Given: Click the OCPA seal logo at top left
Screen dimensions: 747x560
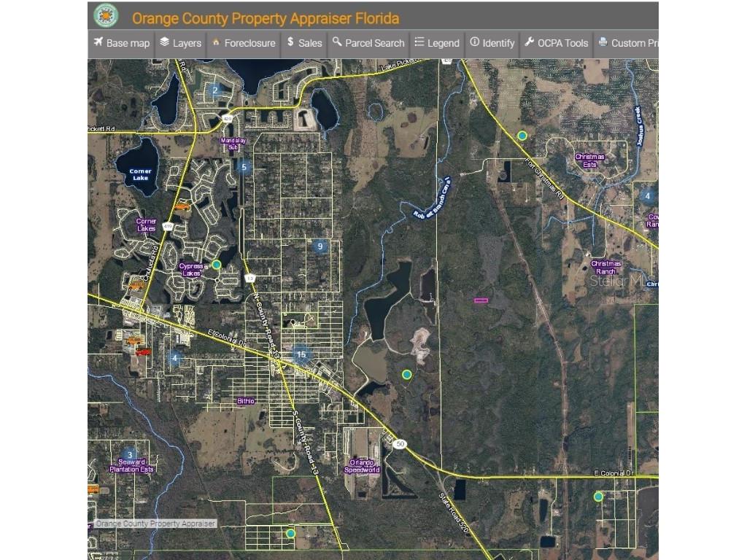Looking at the screenshot, I should coord(107,15).
